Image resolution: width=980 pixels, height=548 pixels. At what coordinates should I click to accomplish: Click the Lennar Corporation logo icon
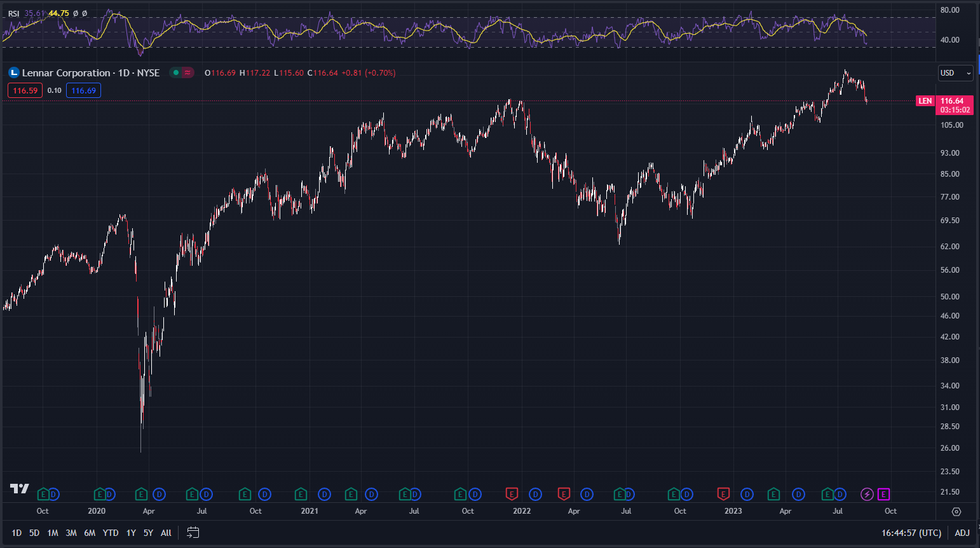click(x=14, y=72)
